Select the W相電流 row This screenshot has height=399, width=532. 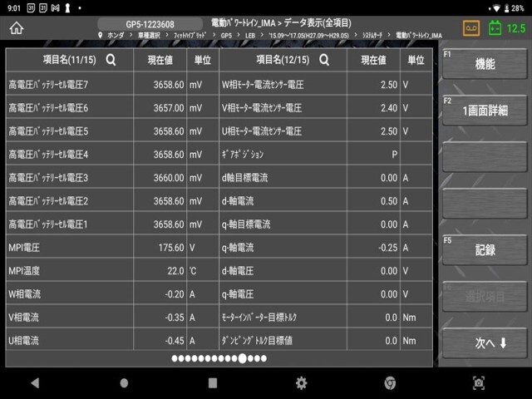pos(113,294)
